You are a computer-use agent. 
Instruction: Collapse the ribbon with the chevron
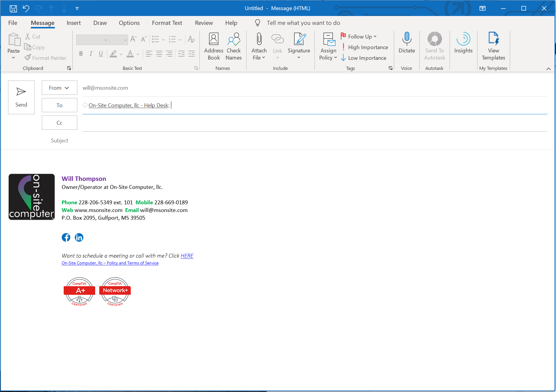click(x=549, y=69)
